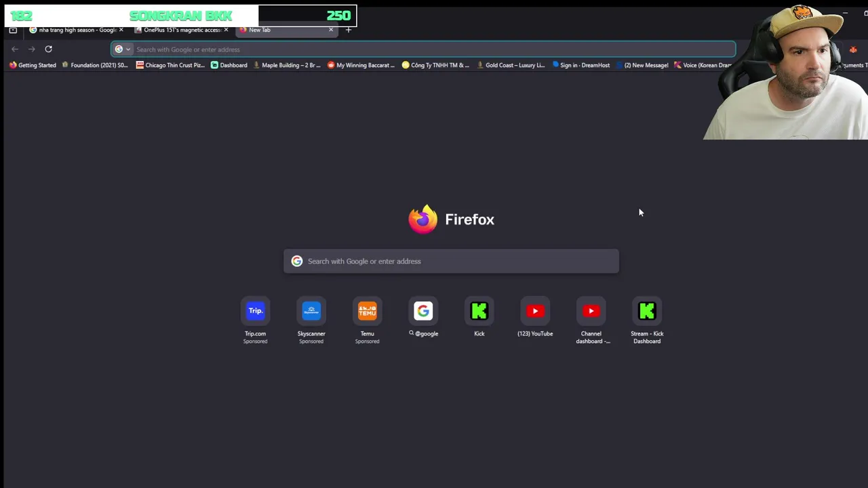Open the Trip.com sponsored shortcut tile
868x488 pixels.
pyautogui.click(x=256, y=311)
